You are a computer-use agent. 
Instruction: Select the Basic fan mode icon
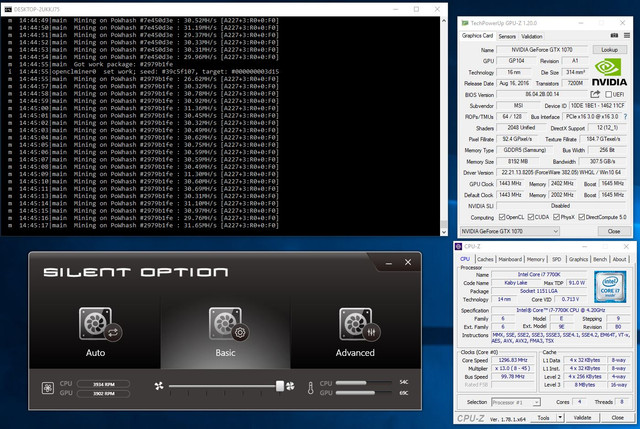[x=229, y=324]
